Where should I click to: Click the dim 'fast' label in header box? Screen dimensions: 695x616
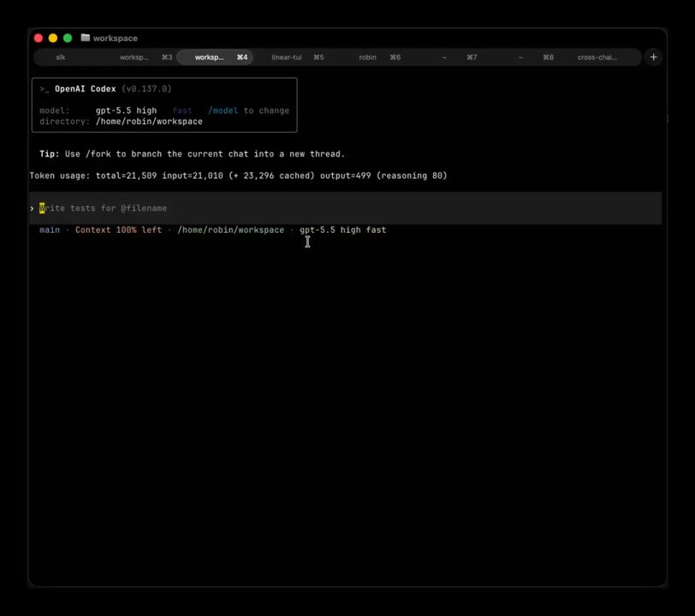[182, 110]
